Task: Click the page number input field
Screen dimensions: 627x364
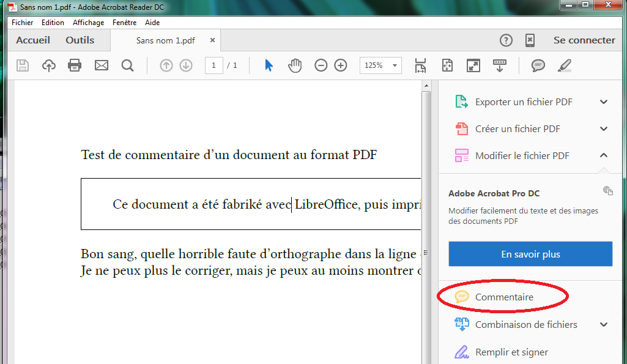Action: 213,65
